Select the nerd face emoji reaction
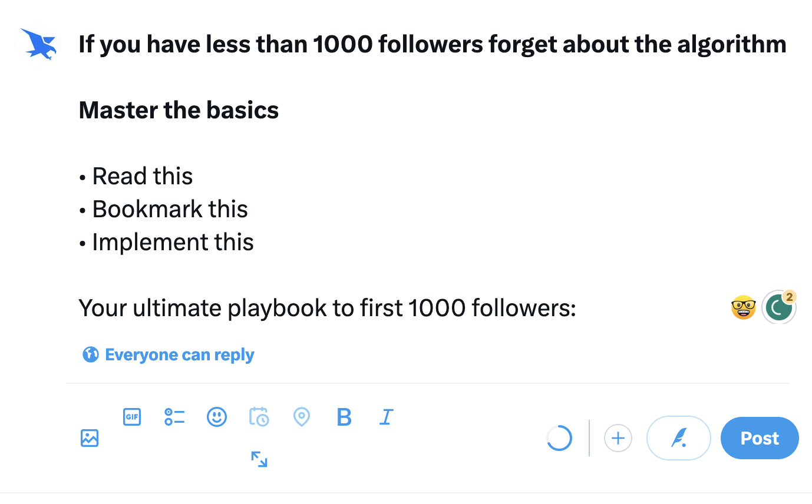 [744, 307]
